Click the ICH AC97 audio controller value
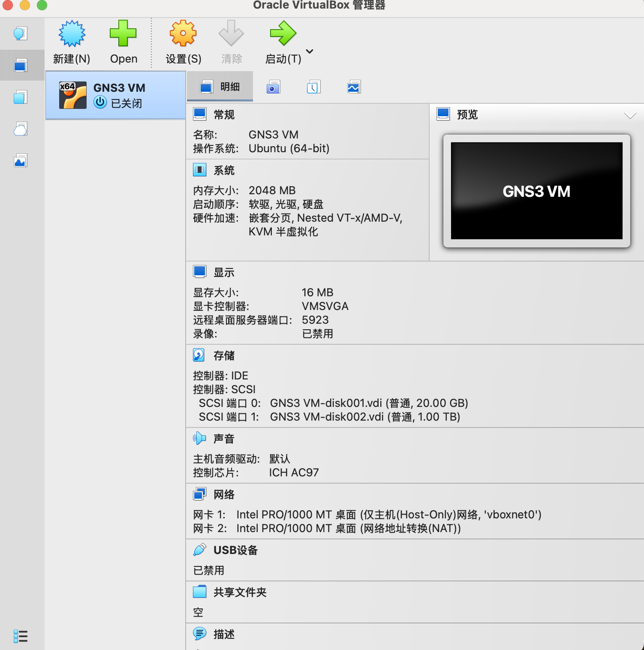 pyautogui.click(x=294, y=472)
